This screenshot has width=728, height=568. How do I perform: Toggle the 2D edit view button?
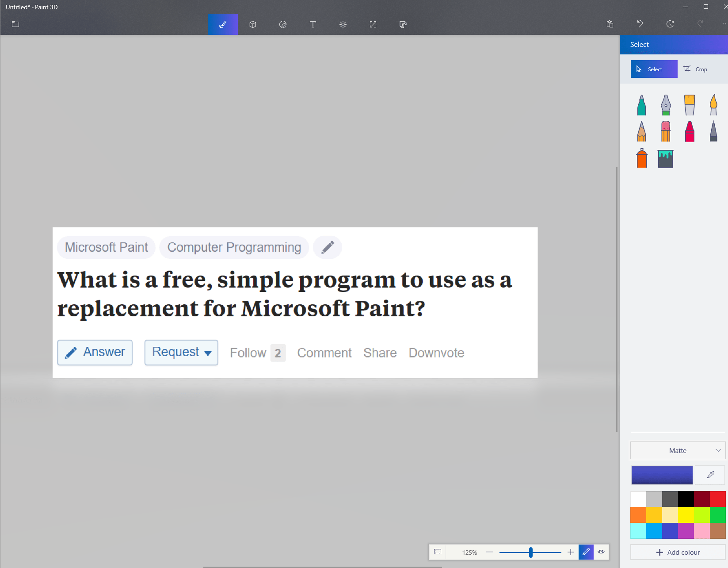[x=586, y=552]
